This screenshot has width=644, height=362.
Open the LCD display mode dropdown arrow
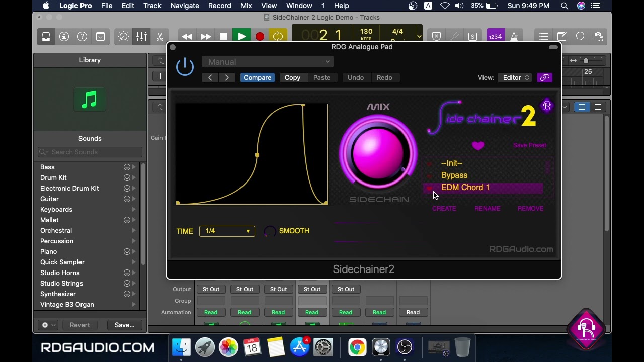(x=419, y=36)
